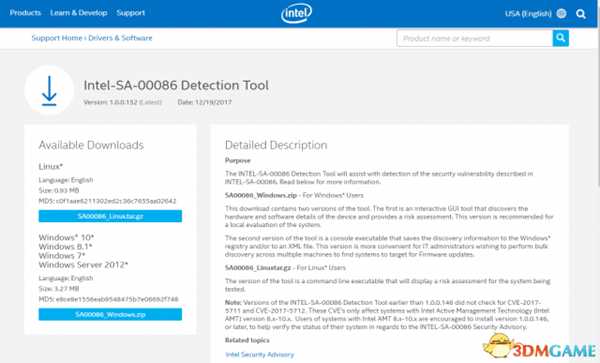The width and height of the screenshot is (600, 363).
Task: Click the Detailed Description heading
Action: (x=276, y=145)
